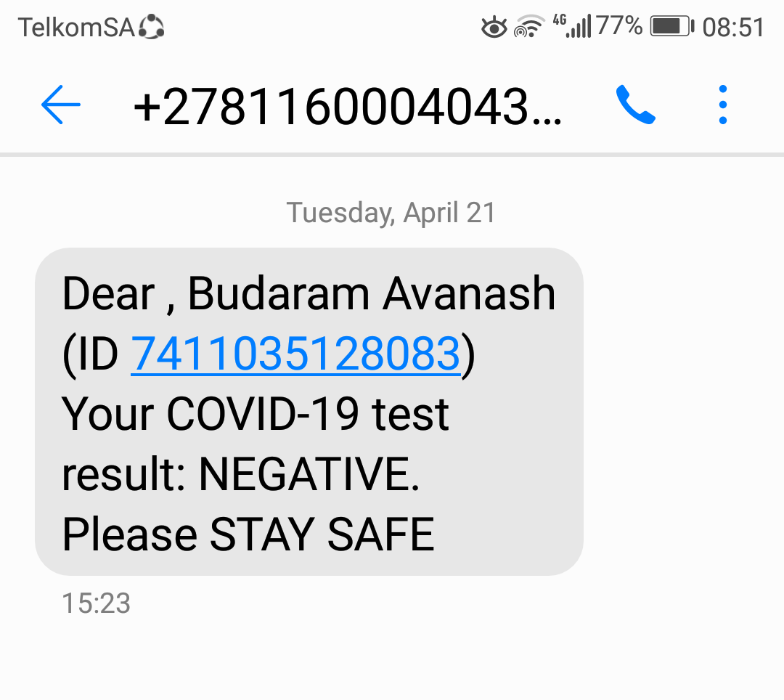Tap the sync icon beside TelkomSA
Viewport: 784px width, 700px height.
[x=151, y=27]
